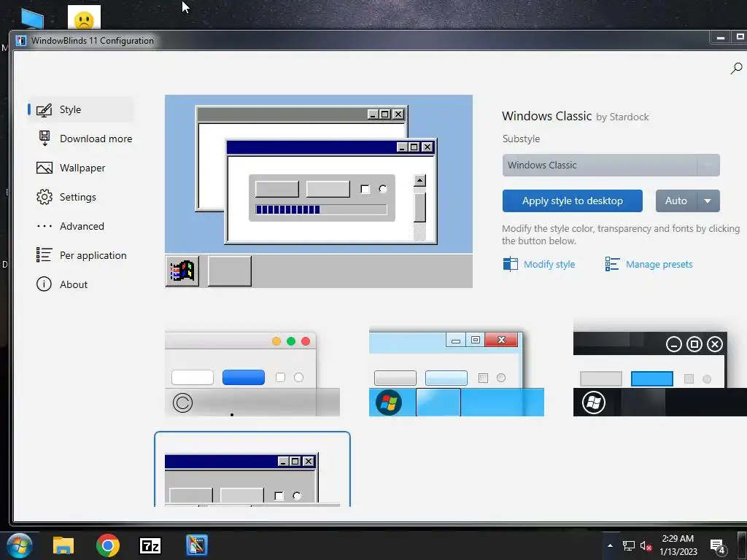Screen dimensions: 747x560
Task: Click the Per application list icon
Action: pyautogui.click(x=44, y=255)
